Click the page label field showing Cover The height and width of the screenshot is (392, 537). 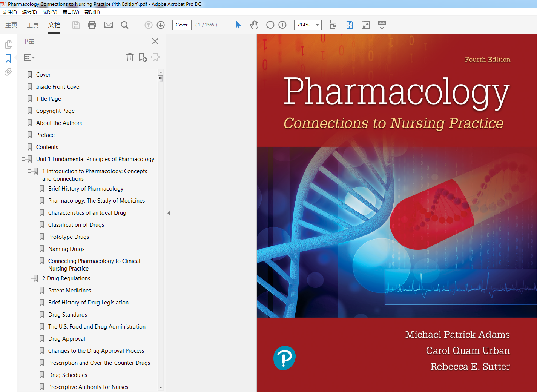(182, 25)
